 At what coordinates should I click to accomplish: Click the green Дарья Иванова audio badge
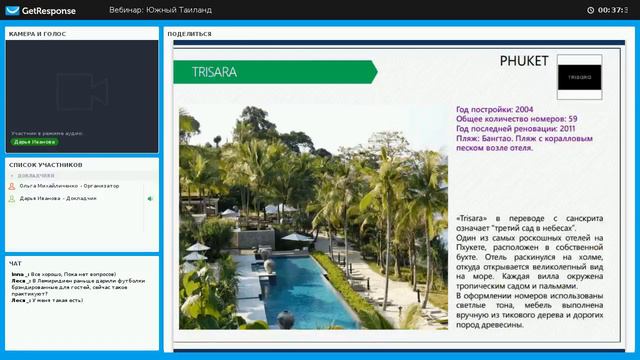pos(34,142)
